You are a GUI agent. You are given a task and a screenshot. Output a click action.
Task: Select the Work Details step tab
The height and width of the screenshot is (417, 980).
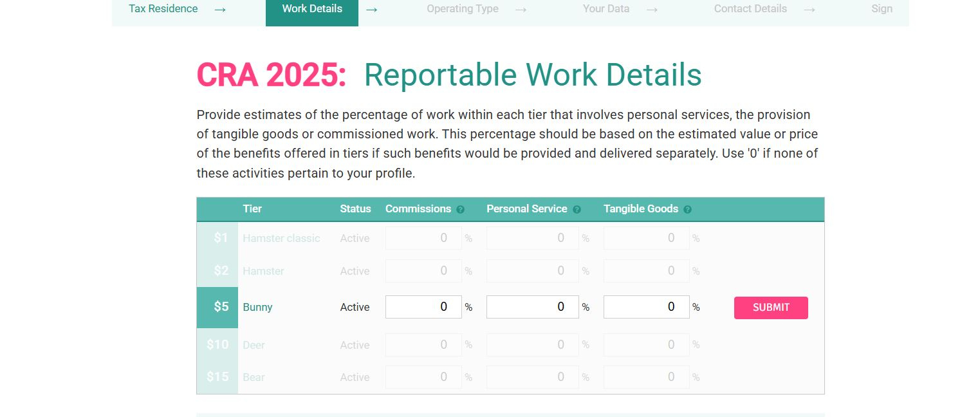tap(312, 9)
